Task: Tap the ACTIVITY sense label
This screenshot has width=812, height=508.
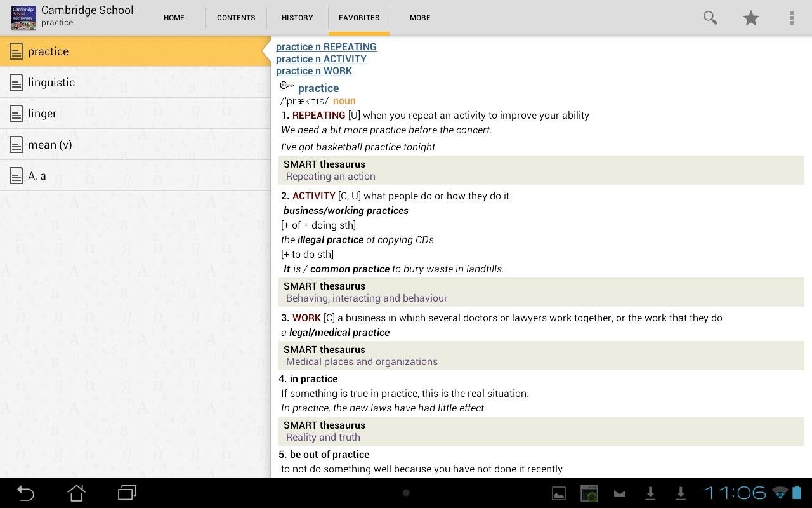Action: 313,196
